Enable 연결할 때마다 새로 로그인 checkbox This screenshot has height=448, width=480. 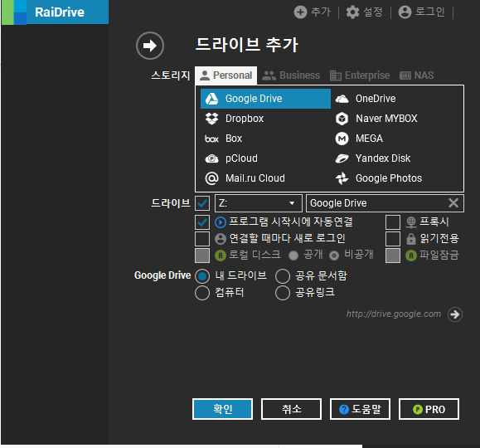coord(202,239)
